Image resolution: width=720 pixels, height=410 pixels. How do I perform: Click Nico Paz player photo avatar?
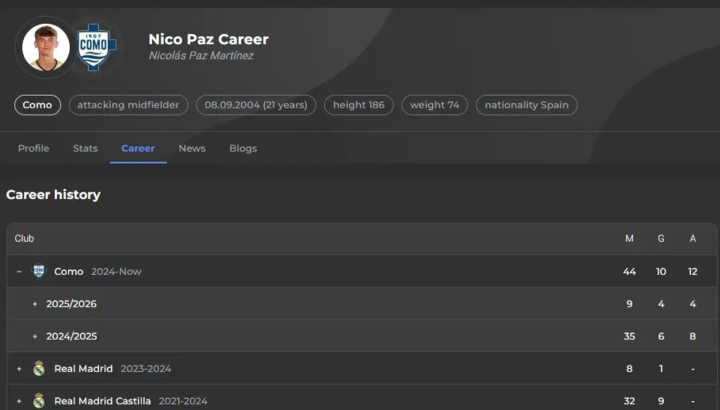click(46, 47)
